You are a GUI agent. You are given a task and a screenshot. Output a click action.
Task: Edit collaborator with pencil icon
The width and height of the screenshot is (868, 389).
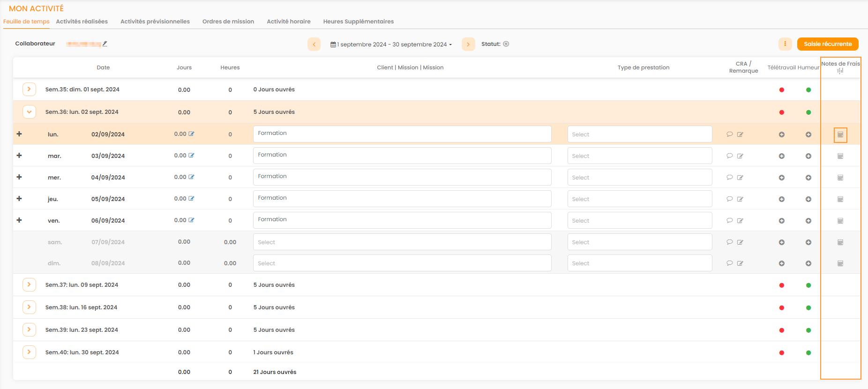click(x=105, y=44)
